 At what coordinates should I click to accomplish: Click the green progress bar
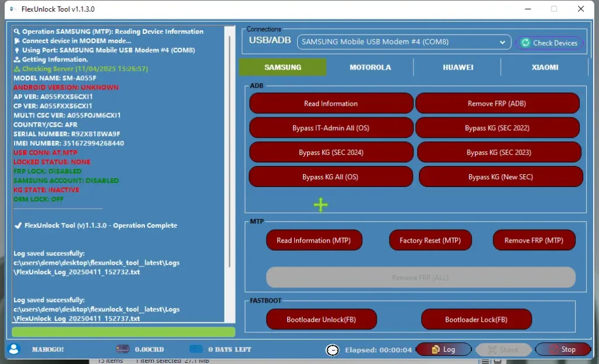[123, 332]
